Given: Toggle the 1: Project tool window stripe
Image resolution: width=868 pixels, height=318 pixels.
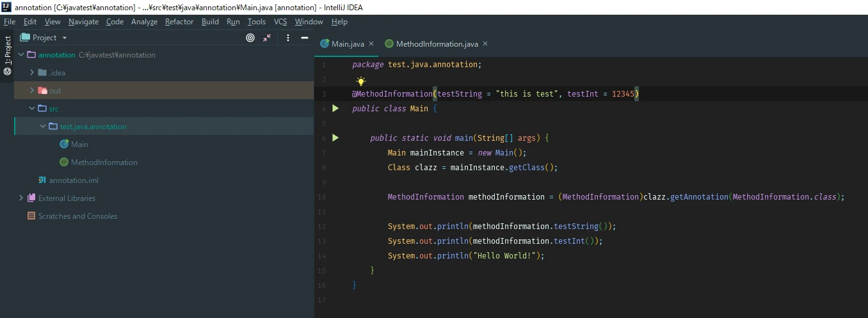Looking at the screenshot, I should 8,56.
